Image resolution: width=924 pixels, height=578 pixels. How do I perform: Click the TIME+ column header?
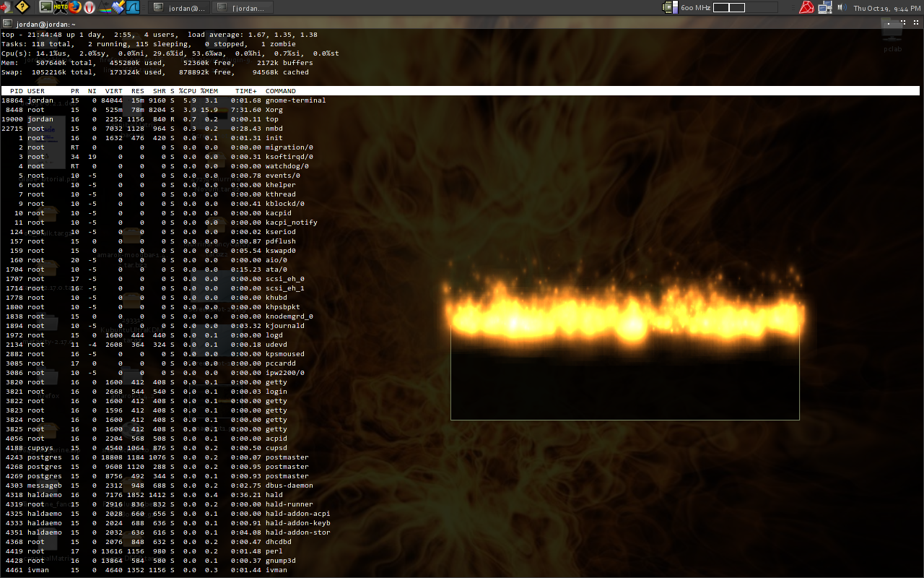coord(246,91)
